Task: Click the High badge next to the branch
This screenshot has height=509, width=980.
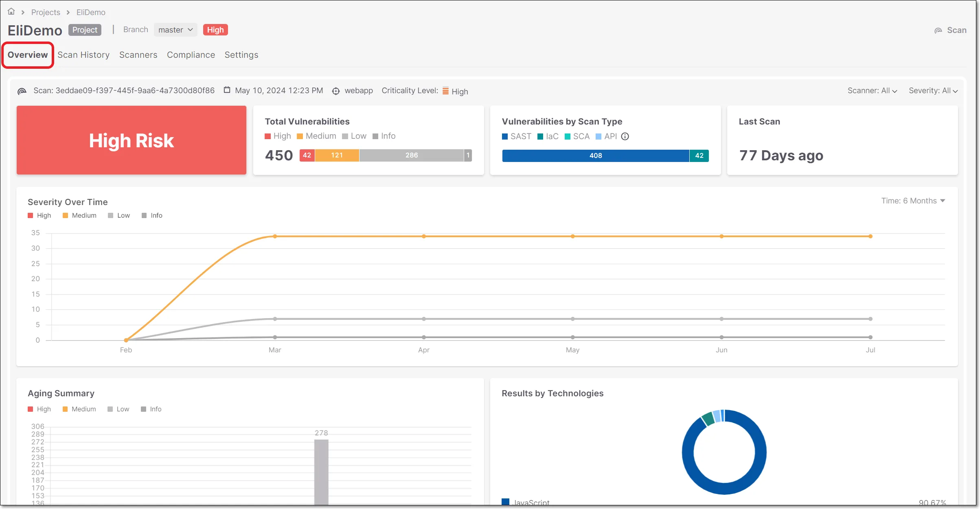Action: click(x=215, y=29)
